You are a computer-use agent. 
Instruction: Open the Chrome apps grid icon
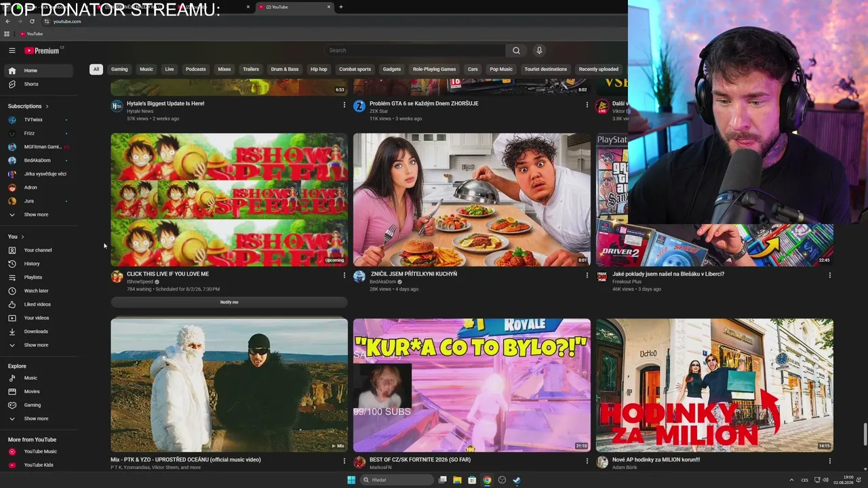(7, 34)
